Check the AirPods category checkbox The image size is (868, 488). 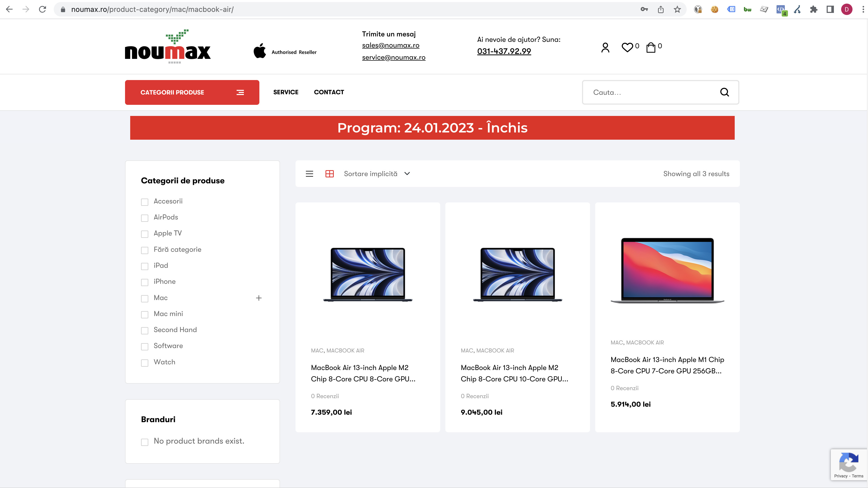[x=145, y=218]
